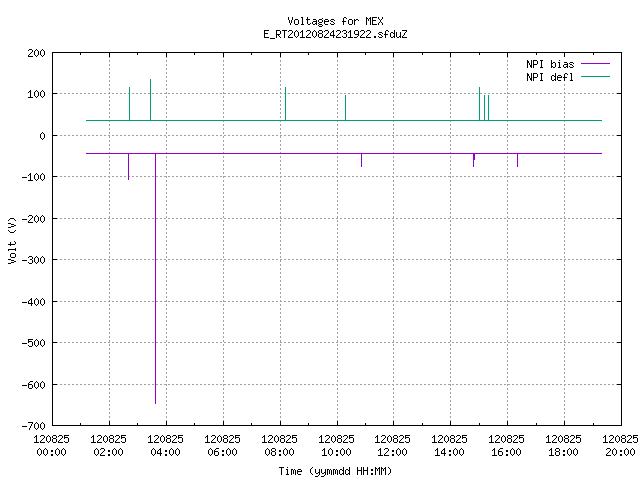This screenshot has height=480, width=640.
Task: Click the y-axis tick label -300
Action: (33, 260)
